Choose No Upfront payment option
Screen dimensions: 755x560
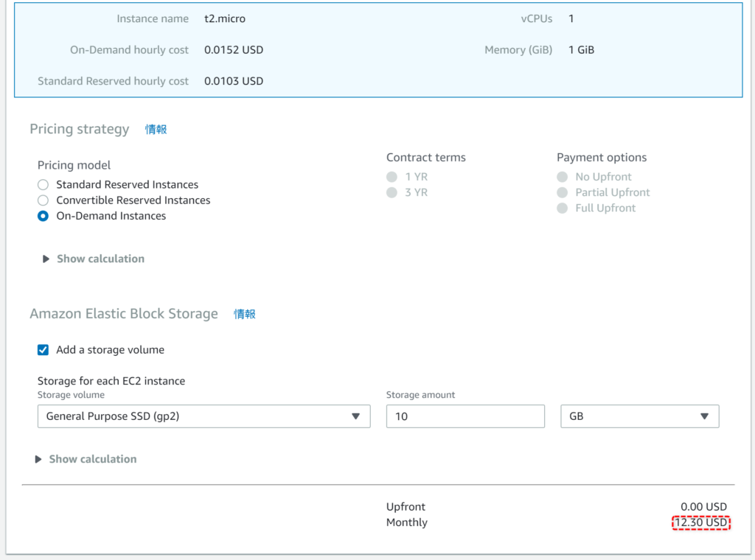pos(563,177)
